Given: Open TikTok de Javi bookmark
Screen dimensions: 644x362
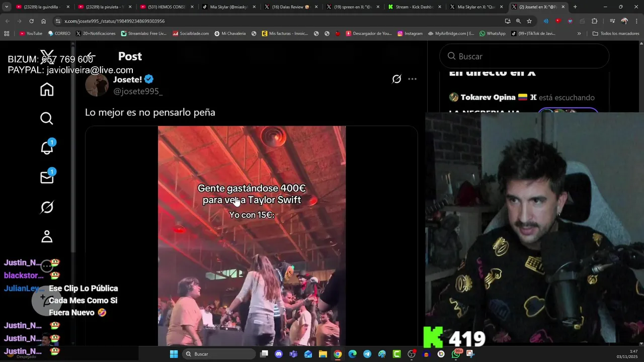Looking at the screenshot, I should (x=533, y=34).
